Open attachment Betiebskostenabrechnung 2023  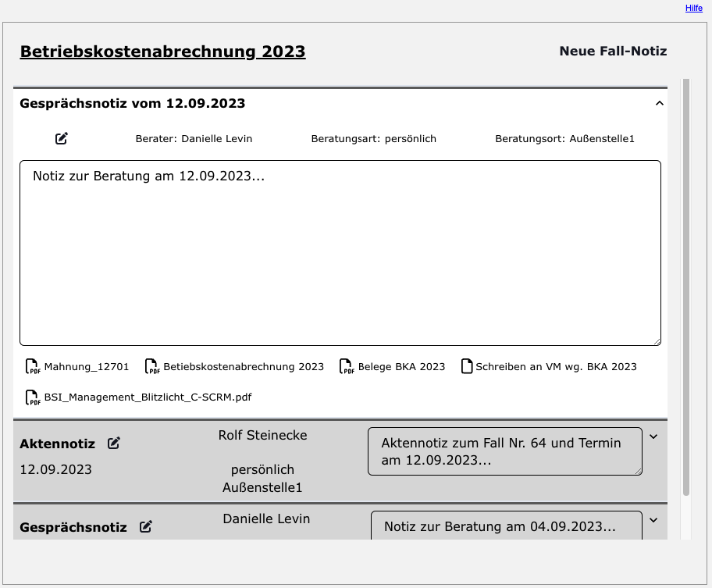pos(244,366)
